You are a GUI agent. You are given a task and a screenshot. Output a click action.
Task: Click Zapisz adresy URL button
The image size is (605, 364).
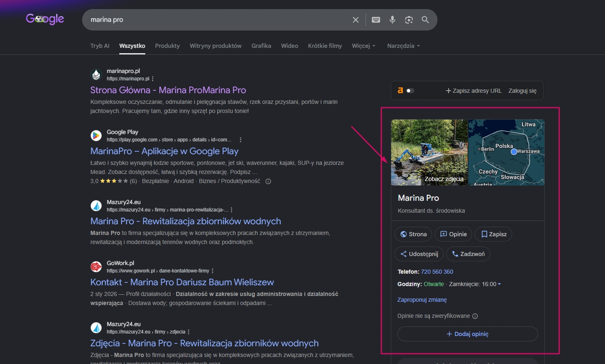(x=474, y=91)
